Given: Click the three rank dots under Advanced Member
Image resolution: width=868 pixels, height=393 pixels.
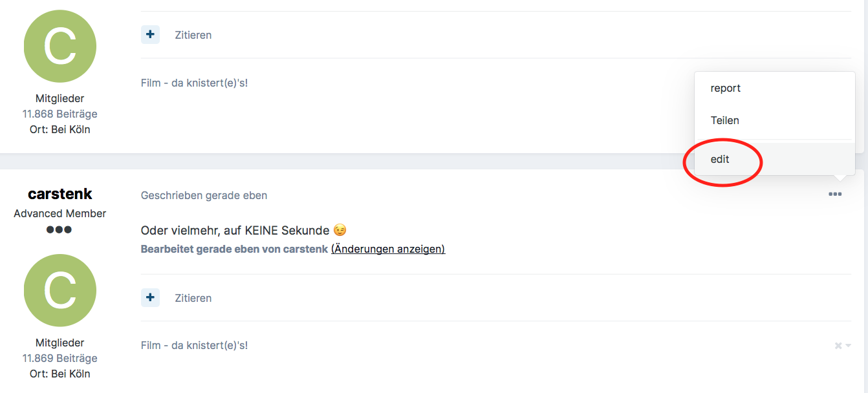Looking at the screenshot, I should click(60, 229).
